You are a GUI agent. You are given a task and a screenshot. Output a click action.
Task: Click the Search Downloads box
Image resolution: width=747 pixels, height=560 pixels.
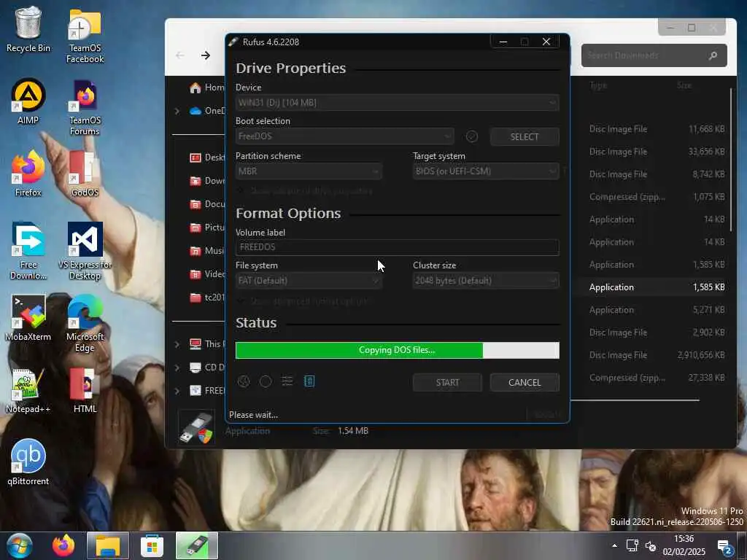click(x=654, y=55)
